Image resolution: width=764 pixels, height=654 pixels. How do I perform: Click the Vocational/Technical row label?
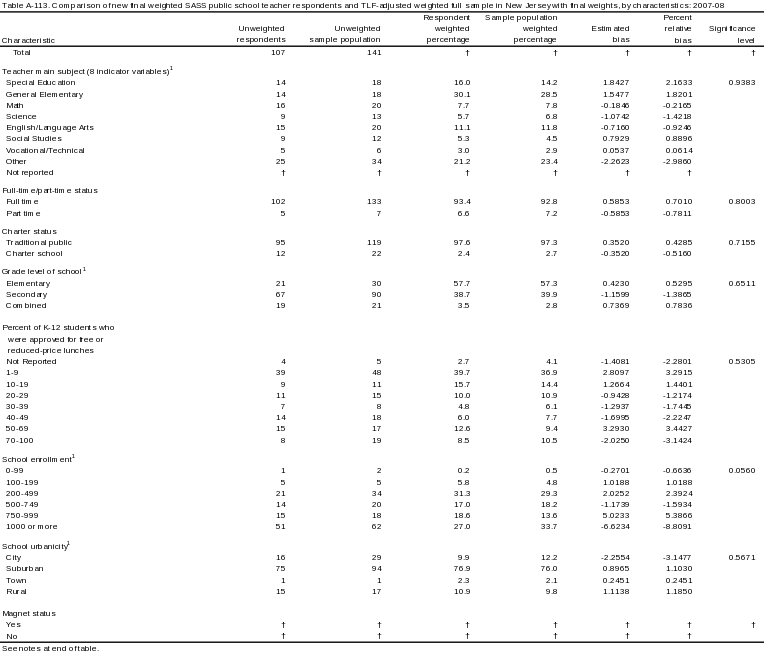[x=46, y=150]
